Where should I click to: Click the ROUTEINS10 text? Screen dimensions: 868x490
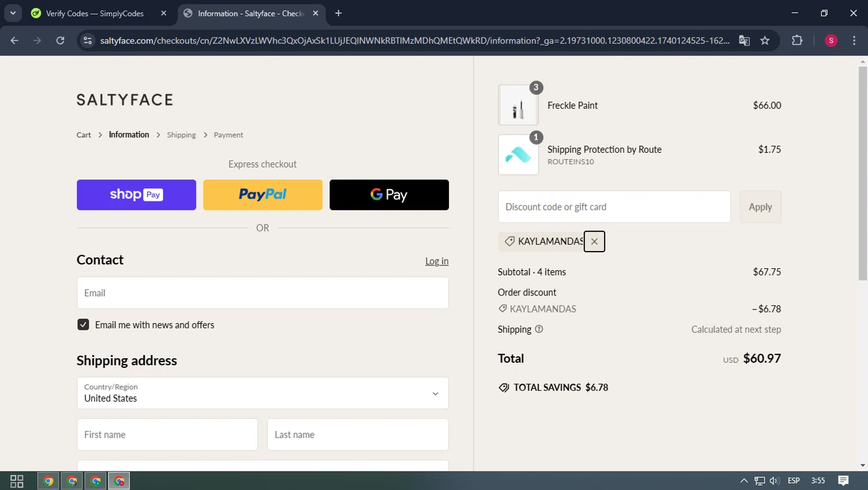[571, 161]
